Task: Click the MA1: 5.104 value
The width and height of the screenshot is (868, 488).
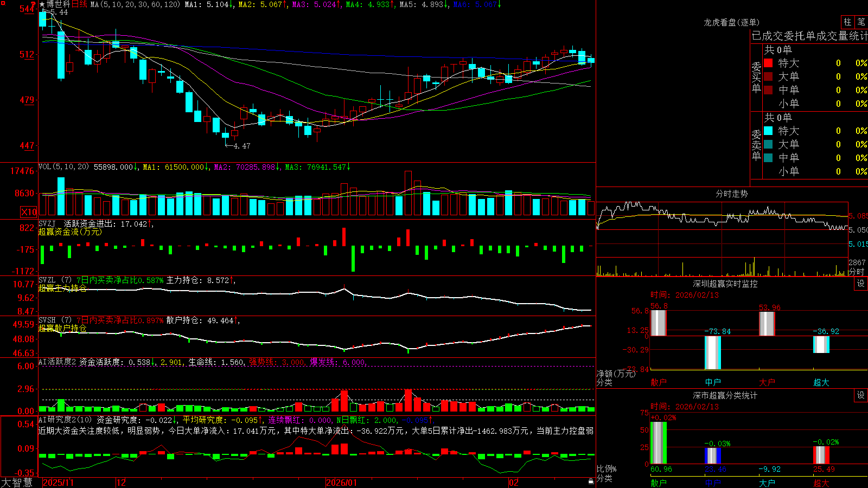Action: (209, 4)
